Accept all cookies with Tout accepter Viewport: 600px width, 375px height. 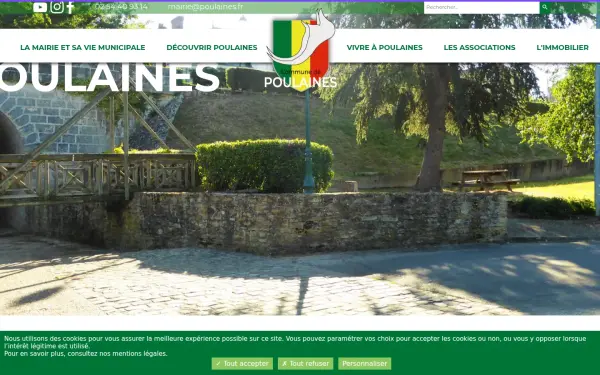click(242, 364)
